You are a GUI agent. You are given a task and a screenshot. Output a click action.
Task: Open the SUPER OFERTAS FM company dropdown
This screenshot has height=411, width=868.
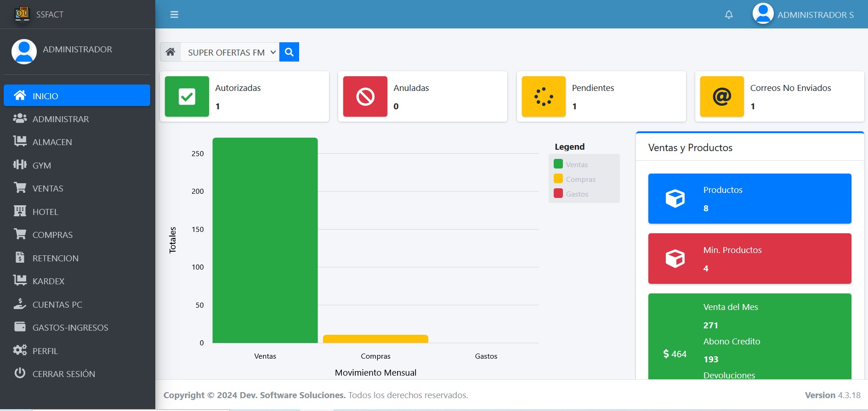230,52
